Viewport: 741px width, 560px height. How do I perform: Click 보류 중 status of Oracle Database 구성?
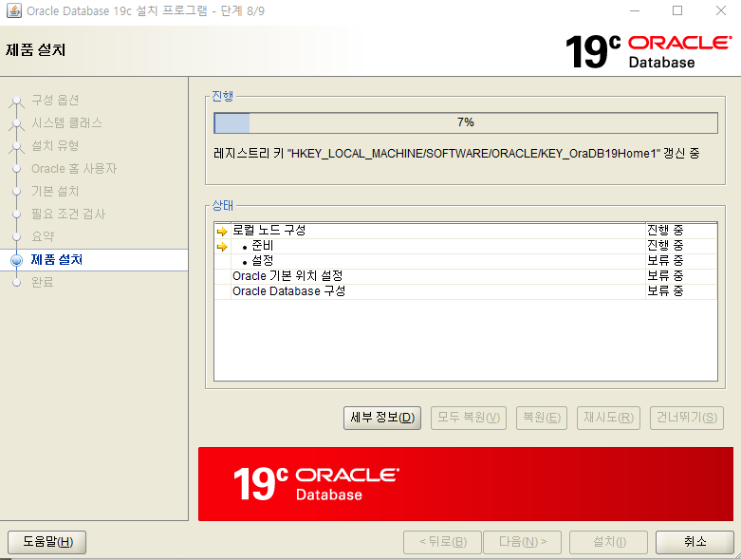pos(665,291)
